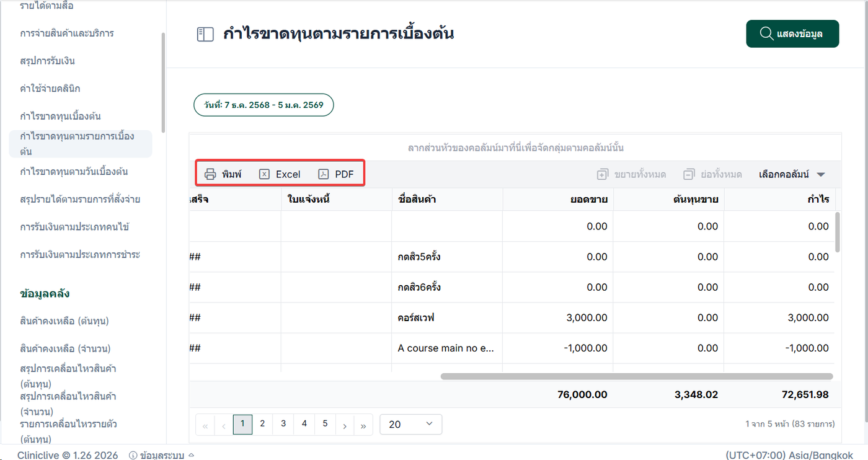Click the date range filter chip
868x460 pixels.
pyautogui.click(x=263, y=105)
